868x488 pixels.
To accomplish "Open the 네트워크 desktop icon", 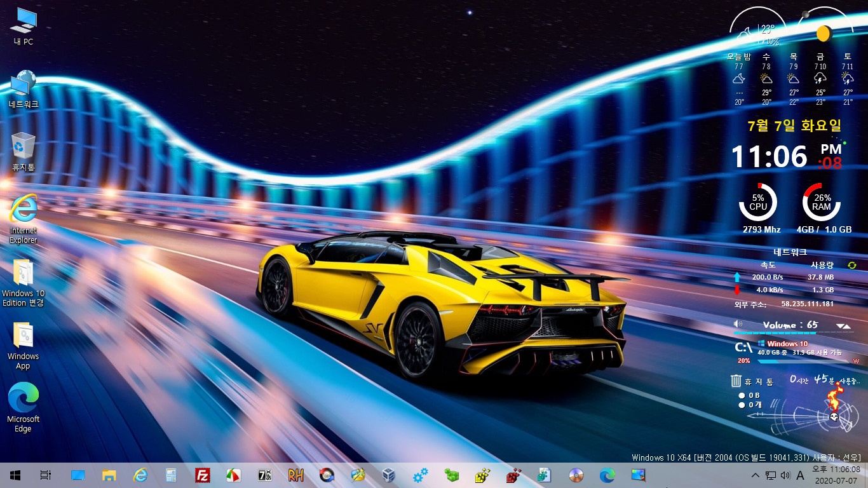I will tap(24, 90).
